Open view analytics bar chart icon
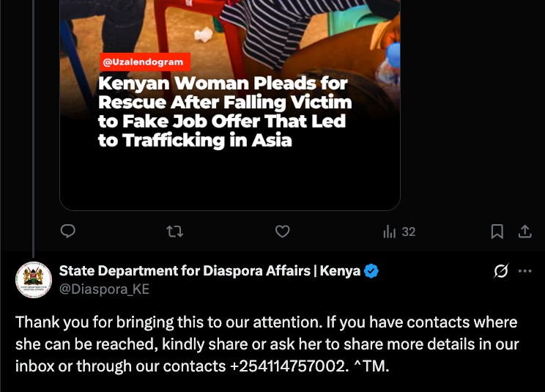Image resolution: width=545 pixels, height=392 pixels. pyautogui.click(x=389, y=232)
